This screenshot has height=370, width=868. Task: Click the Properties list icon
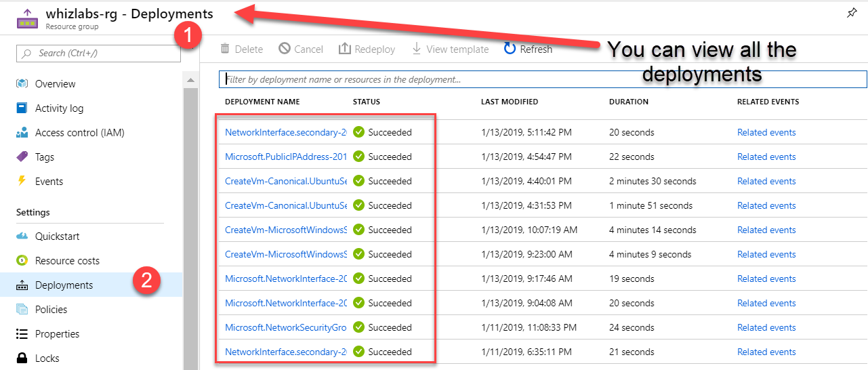(x=22, y=334)
